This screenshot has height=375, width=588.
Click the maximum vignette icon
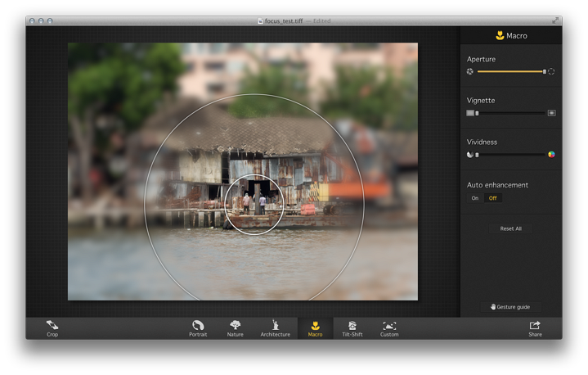point(552,113)
